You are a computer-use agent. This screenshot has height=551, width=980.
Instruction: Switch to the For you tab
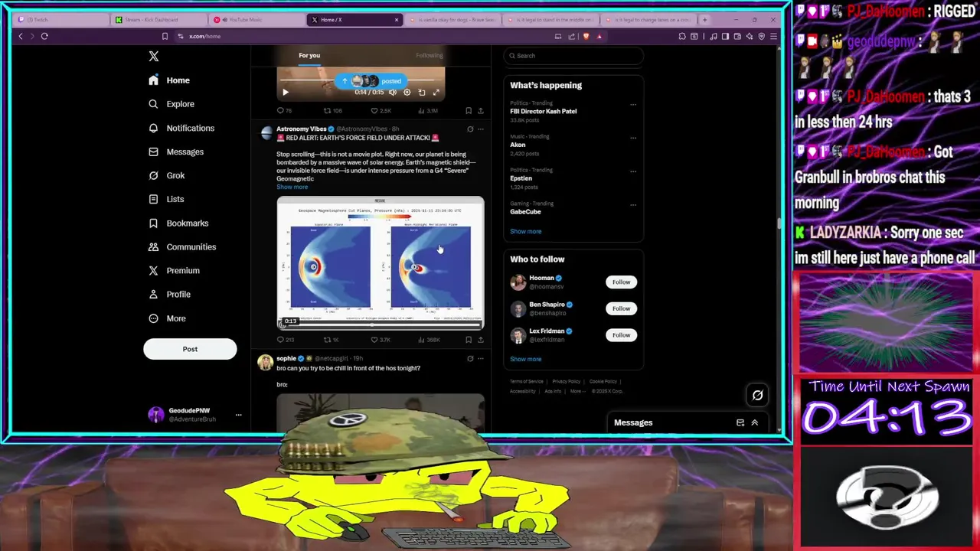coord(309,55)
